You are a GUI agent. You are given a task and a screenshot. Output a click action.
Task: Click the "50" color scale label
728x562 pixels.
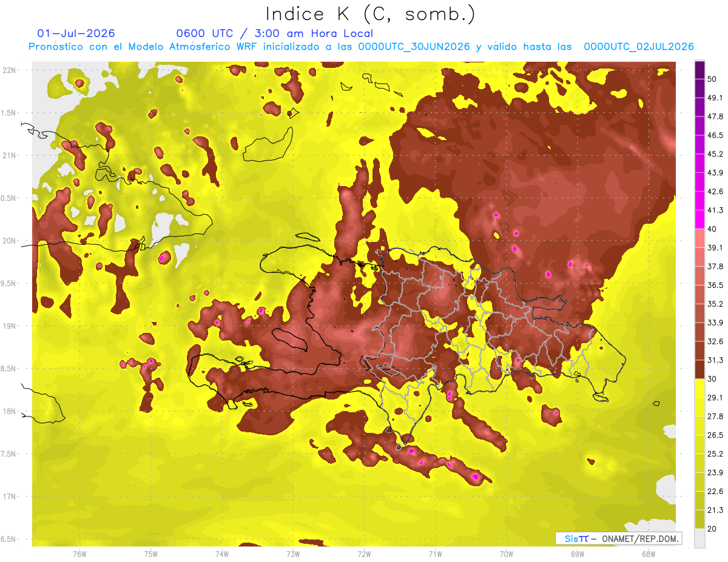pyautogui.click(x=712, y=79)
